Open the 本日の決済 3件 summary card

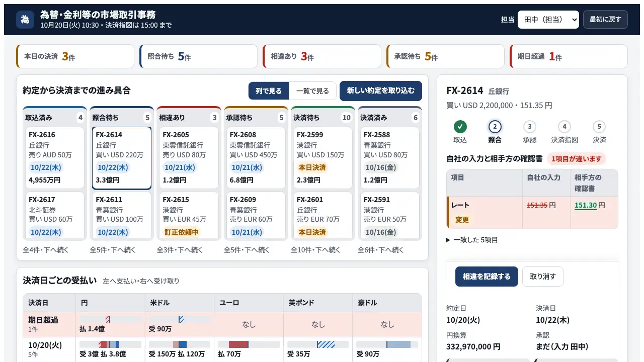75,56
